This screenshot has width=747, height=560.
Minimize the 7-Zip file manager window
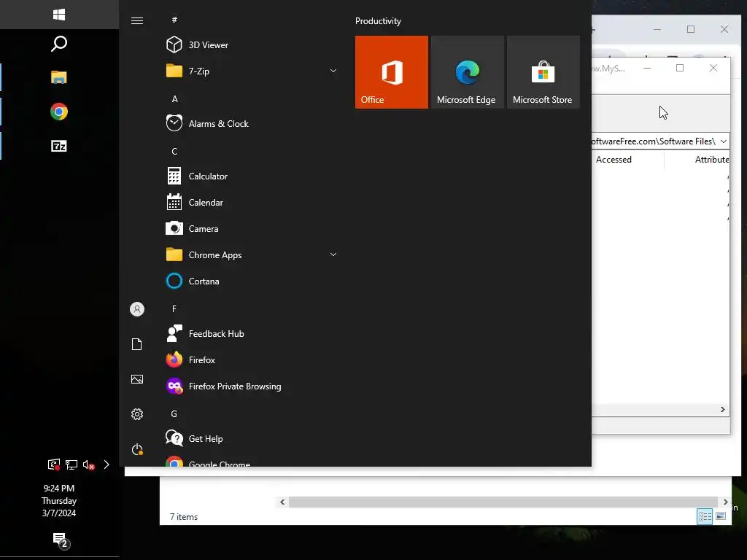coord(647,68)
